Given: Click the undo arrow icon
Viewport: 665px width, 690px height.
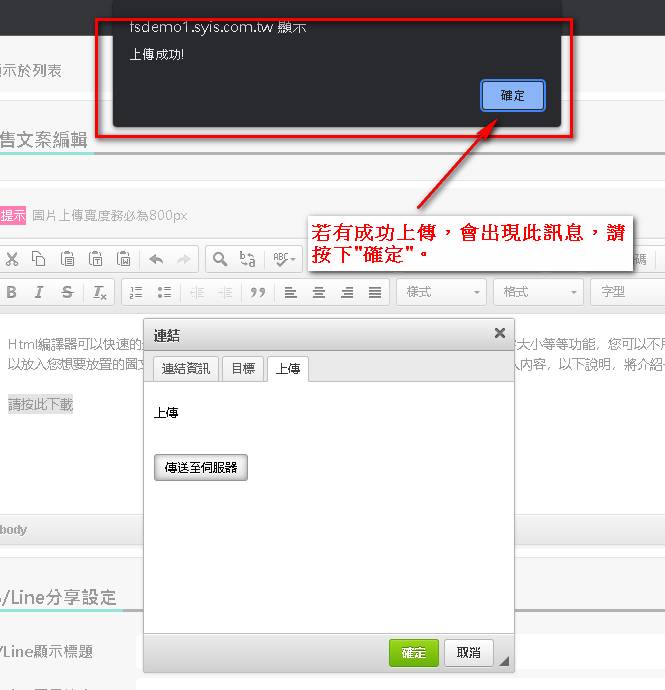Looking at the screenshot, I should [156, 259].
